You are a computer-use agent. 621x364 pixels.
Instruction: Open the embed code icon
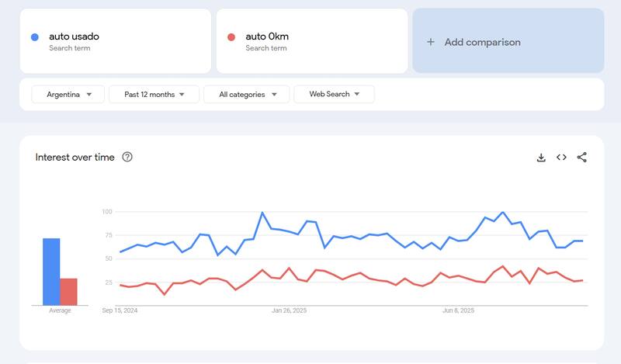561,158
